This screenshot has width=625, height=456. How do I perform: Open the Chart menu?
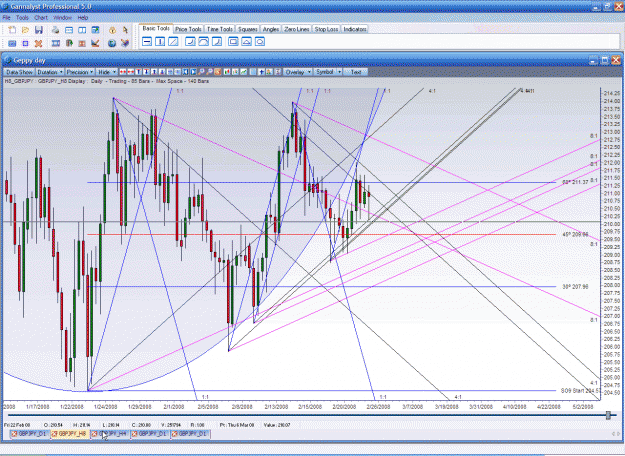click(x=41, y=18)
